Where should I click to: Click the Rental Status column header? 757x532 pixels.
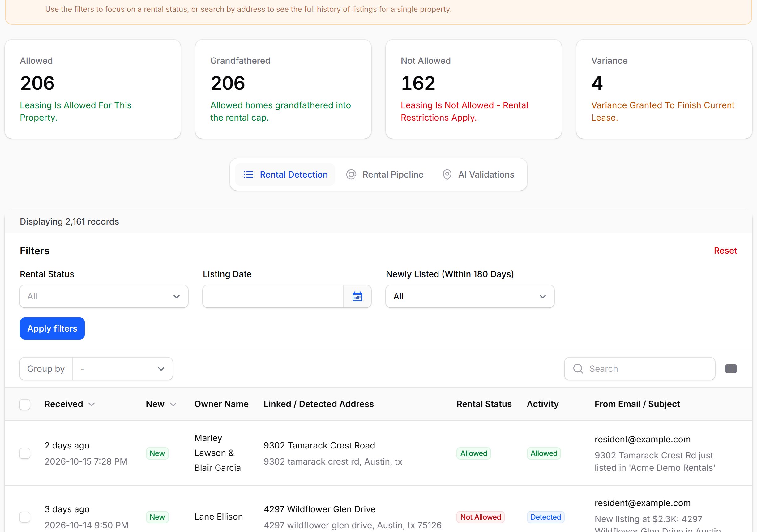click(484, 404)
